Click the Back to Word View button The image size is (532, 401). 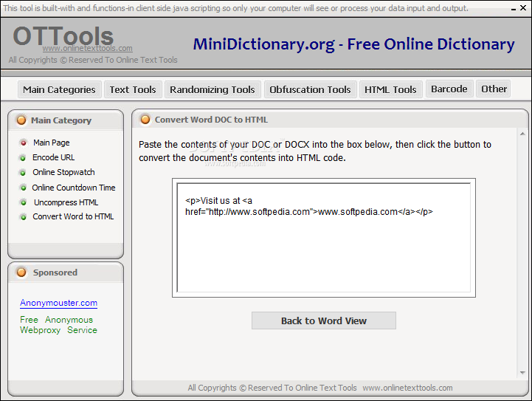tap(324, 321)
